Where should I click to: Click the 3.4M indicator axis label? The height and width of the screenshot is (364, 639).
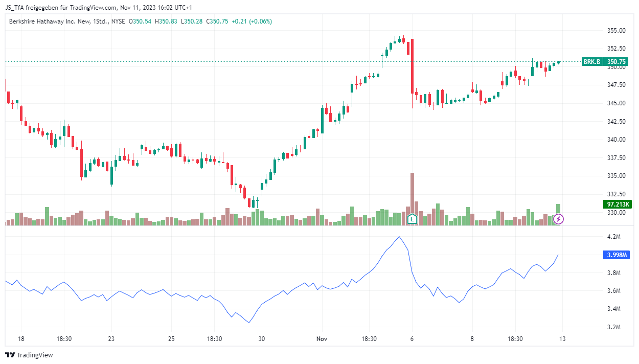coord(613,309)
